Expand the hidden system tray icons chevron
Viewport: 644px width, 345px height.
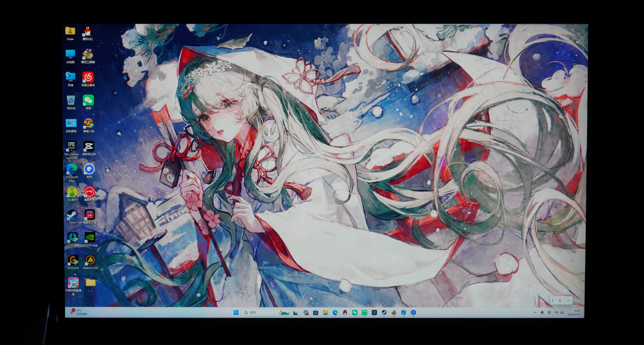(x=535, y=312)
